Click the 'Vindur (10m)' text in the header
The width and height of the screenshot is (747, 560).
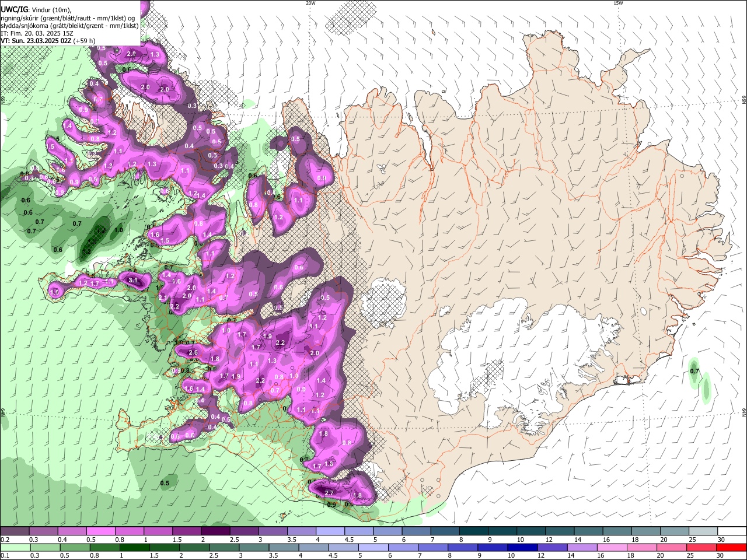(x=50, y=9)
